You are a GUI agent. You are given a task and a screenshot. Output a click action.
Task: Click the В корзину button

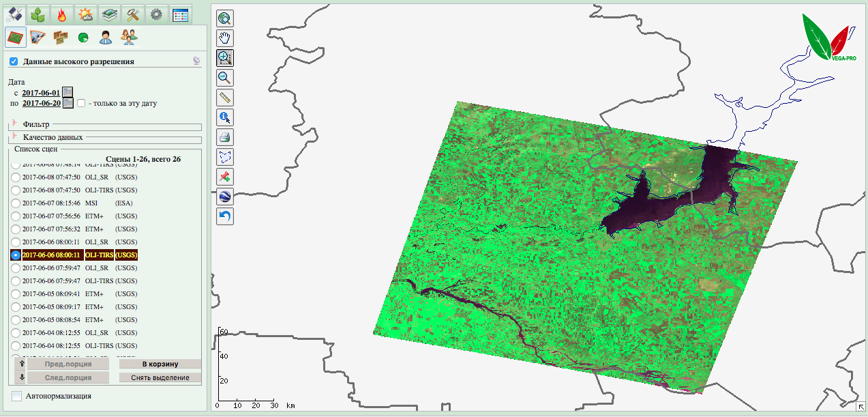point(160,364)
